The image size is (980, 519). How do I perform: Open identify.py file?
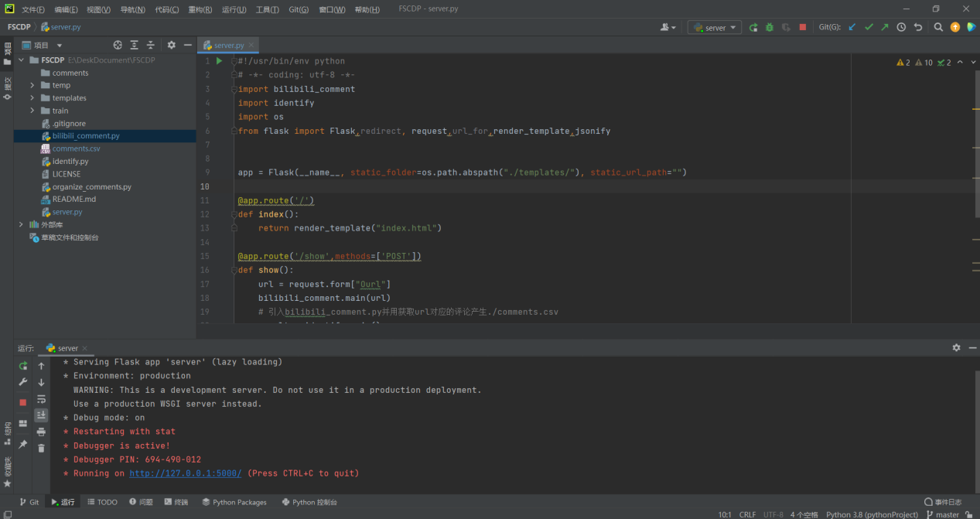70,162
